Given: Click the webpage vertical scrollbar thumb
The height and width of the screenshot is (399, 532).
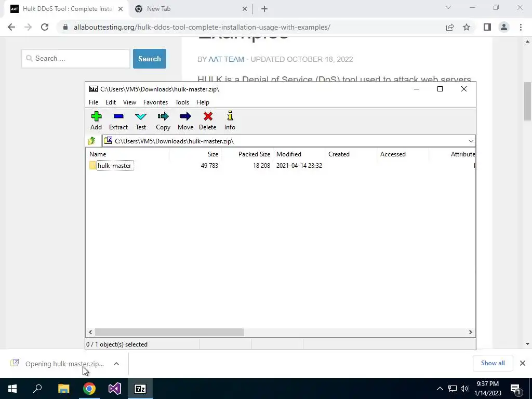Looking at the screenshot, I should coord(528,101).
